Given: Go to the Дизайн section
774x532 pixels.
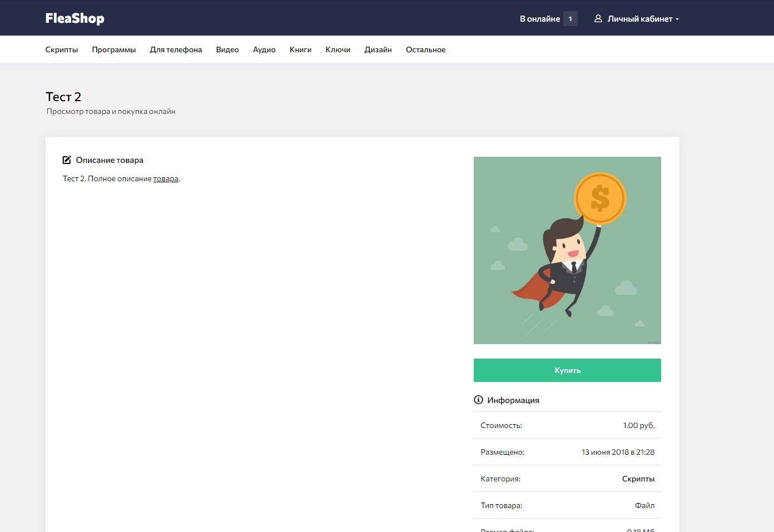Looking at the screenshot, I should coord(378,49).
